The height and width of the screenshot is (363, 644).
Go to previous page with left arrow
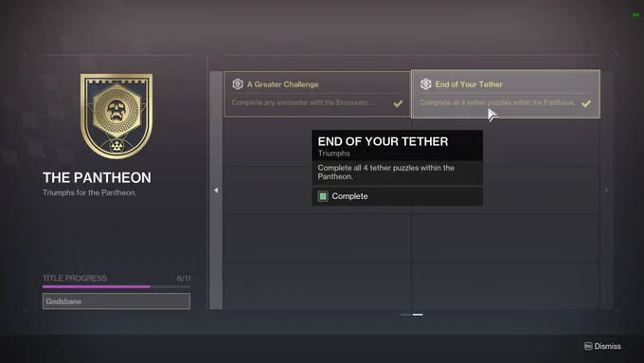(216, 190)
